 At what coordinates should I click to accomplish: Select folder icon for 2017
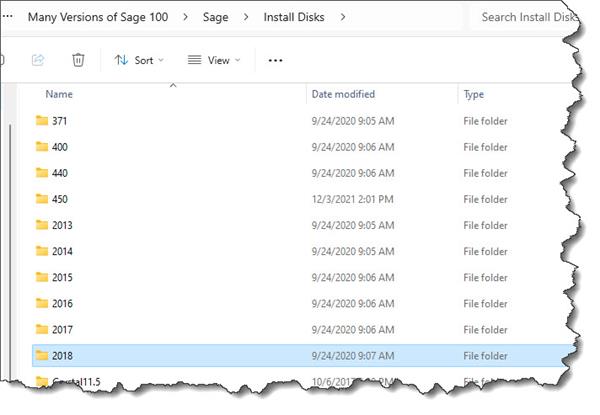pos(42,329)
